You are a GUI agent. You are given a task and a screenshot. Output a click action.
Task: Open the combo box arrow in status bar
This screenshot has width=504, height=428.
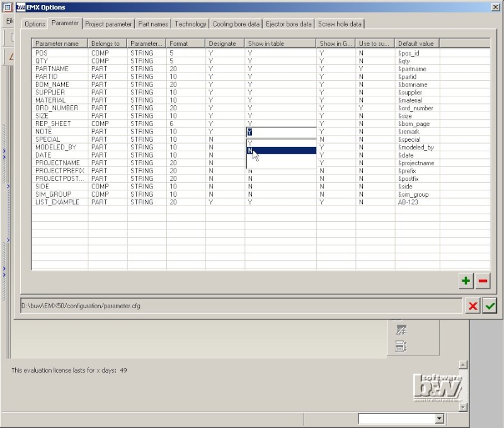[439, 419]
